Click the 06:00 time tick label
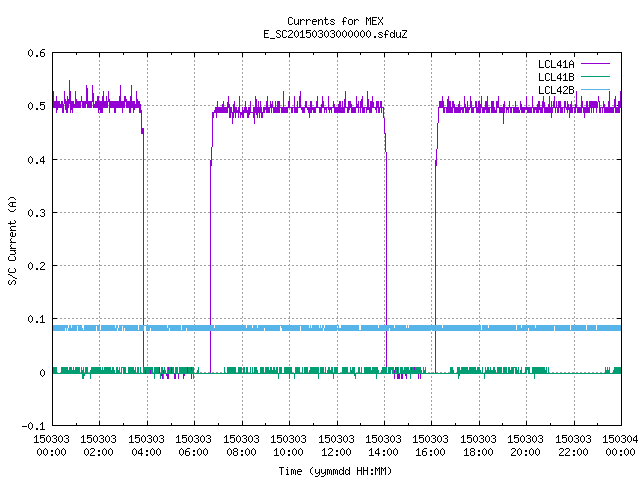Screen dimensions: 640x480 point(193,452)
